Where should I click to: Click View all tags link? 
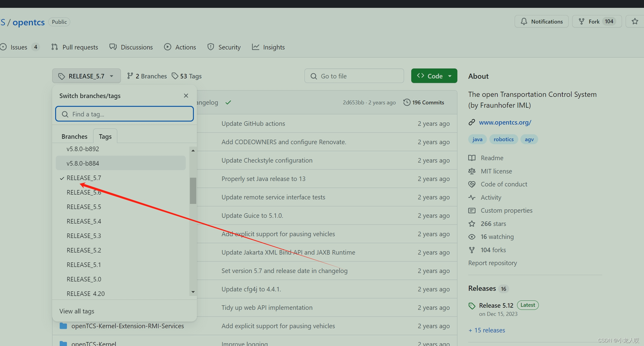coord(77,311)
